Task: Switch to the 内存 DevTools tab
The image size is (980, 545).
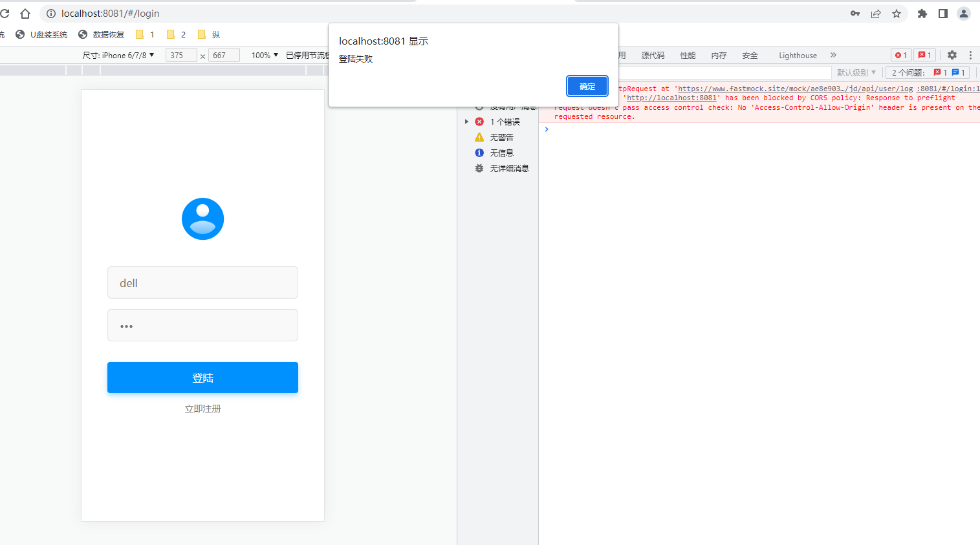Action: [x=719, y=56]
